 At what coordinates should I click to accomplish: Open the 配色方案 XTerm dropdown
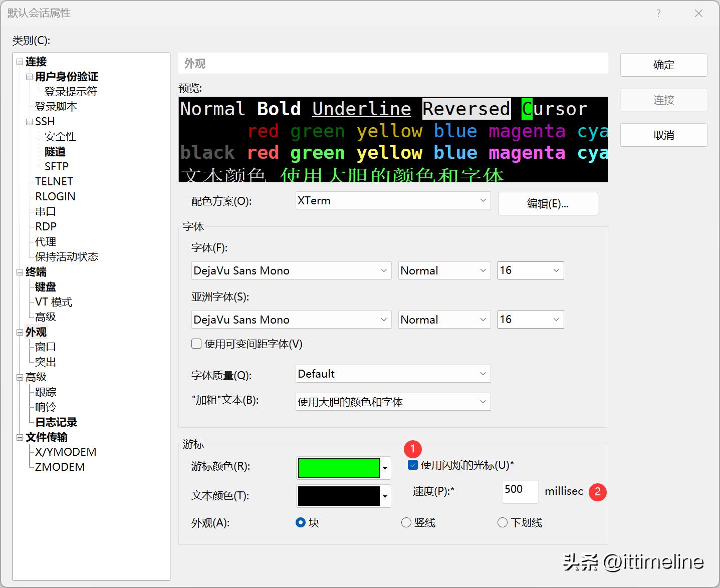tap(393, 201)
